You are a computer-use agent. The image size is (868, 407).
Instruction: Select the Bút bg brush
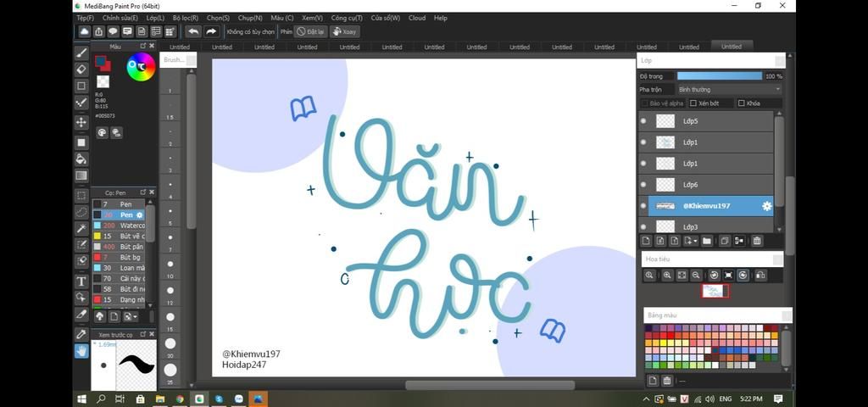(x=119, y=258)
